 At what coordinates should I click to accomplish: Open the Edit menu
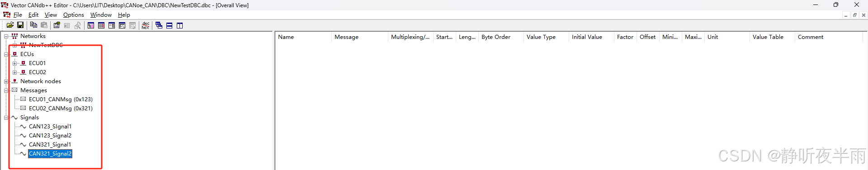coord(33,15)
